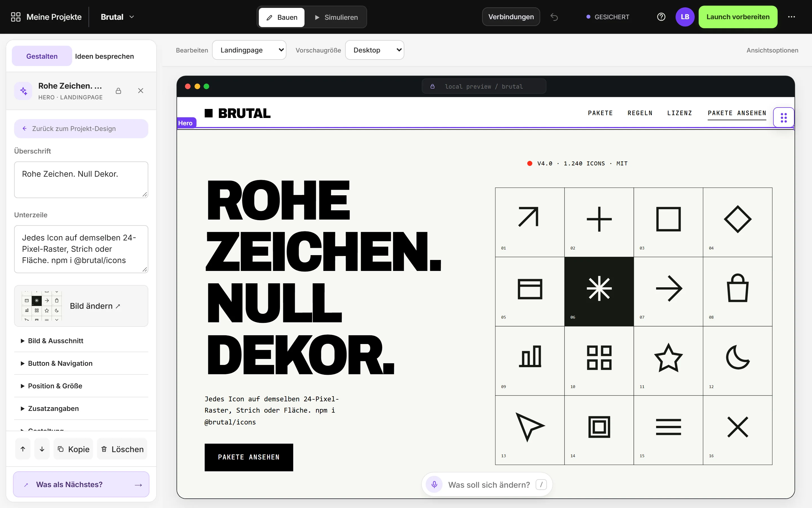The width and height of the screenshot is (812, 508).
Task: Click Launch vorbereiten button
Action: tap(738, 17)
